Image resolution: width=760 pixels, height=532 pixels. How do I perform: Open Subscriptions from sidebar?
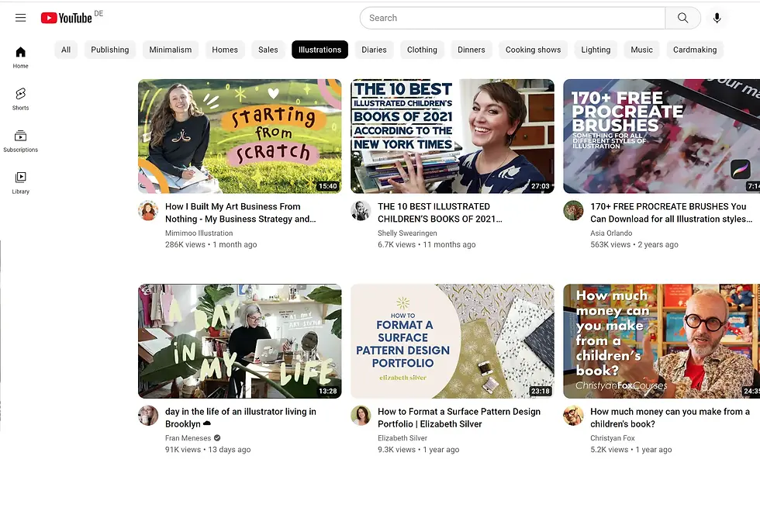(x=20, y=141)
